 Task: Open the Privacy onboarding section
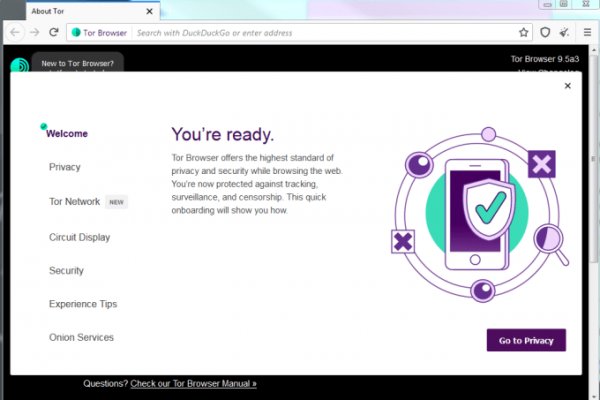65,167
